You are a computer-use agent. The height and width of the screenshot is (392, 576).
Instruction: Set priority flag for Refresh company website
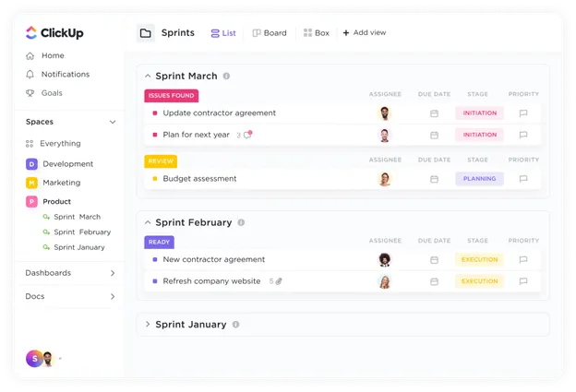click(523, 281)
